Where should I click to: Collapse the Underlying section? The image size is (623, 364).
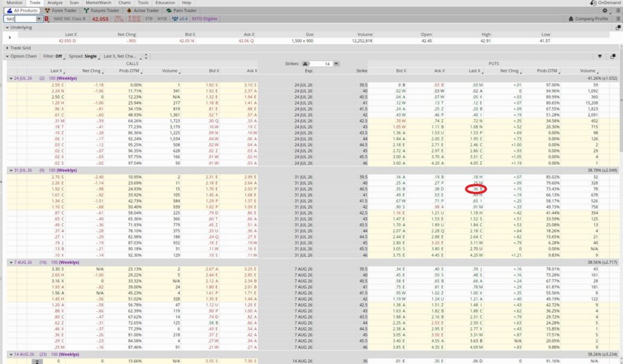click(7, 27)
